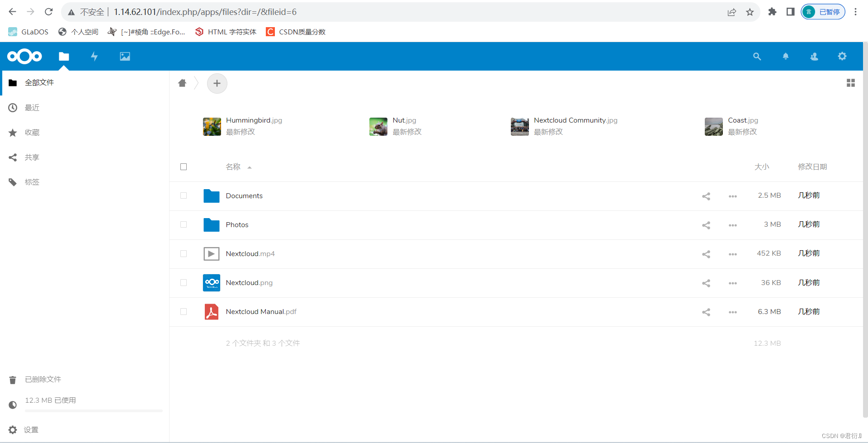This screenshot has height=443, width=868.
Task: Open more actions for Nextcloud.mp4
Action: click(x=733, y=254)
